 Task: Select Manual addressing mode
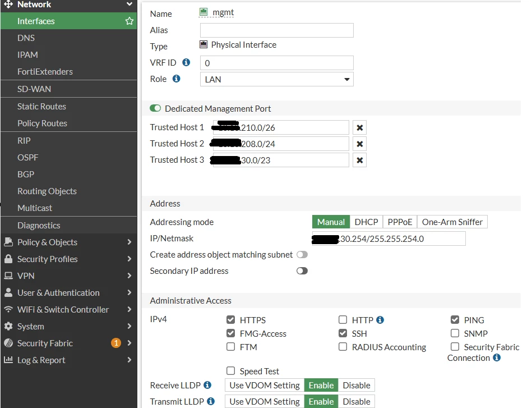(x=331, y=222)
